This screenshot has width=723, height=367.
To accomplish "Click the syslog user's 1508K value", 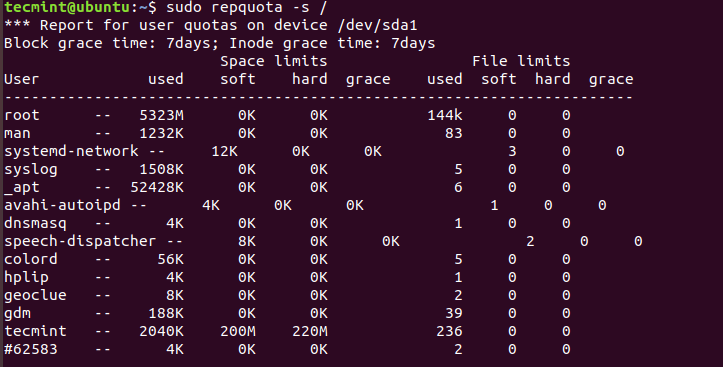I will [161, 169].
